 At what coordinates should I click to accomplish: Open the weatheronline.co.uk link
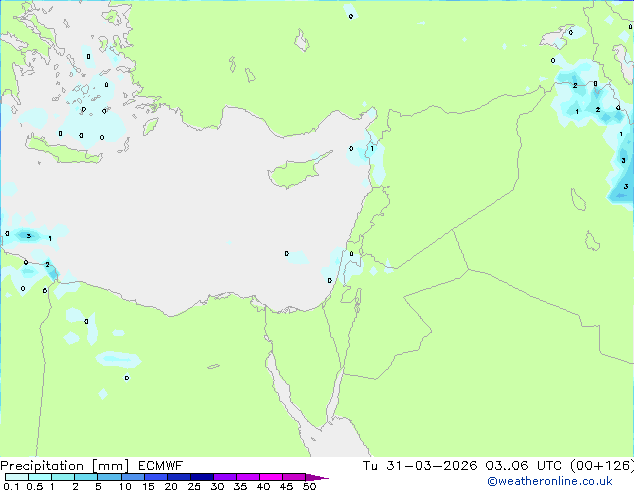[x=550, y=481]
